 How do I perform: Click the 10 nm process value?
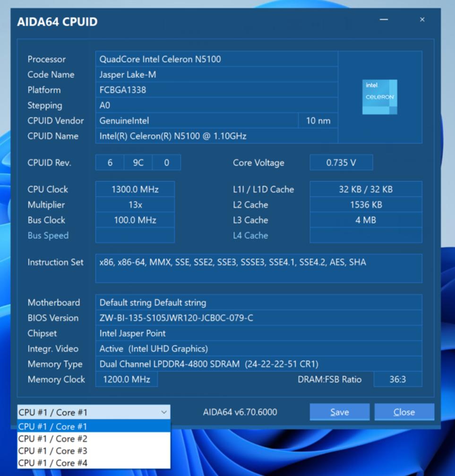pos(318,120)
